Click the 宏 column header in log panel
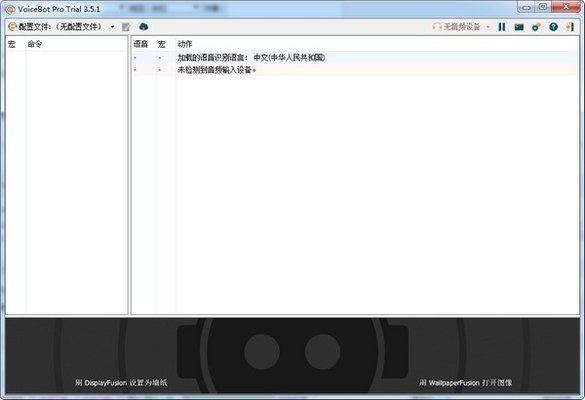 (162, 44)
